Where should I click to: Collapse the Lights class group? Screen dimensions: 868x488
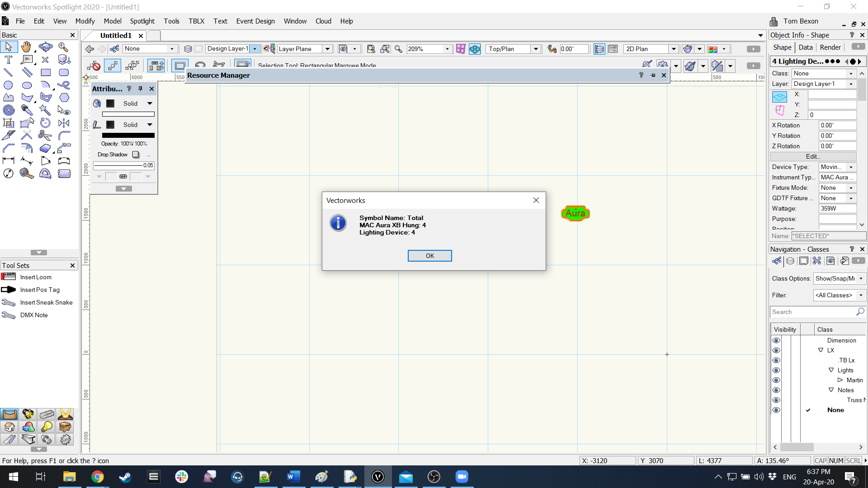click(x=831, y=370)
